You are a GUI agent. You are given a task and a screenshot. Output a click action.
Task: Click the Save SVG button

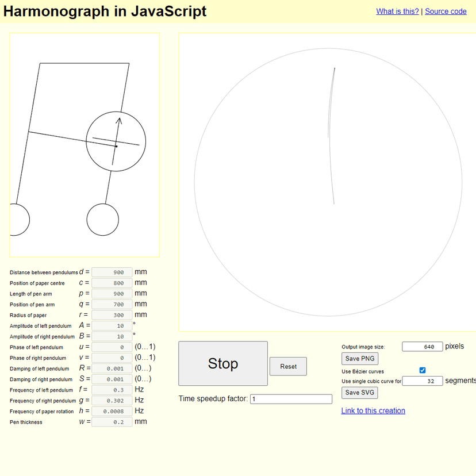click(359, 393)
